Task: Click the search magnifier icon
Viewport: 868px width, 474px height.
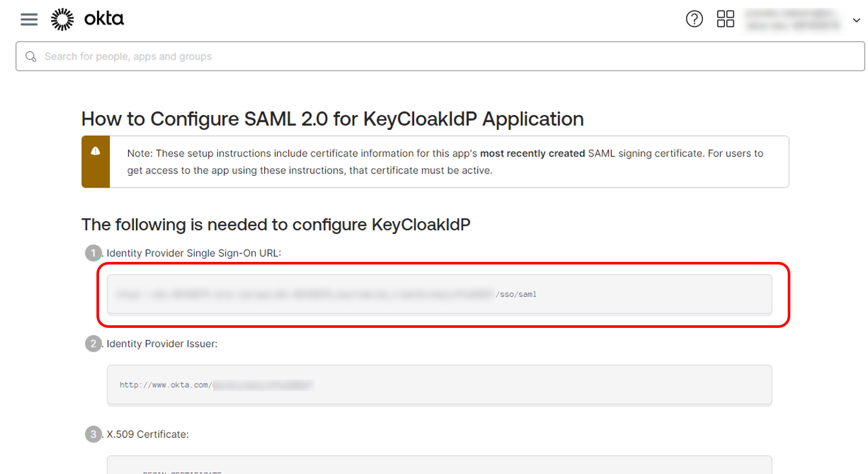Action: pyautogui.click(x=30, y=57)
